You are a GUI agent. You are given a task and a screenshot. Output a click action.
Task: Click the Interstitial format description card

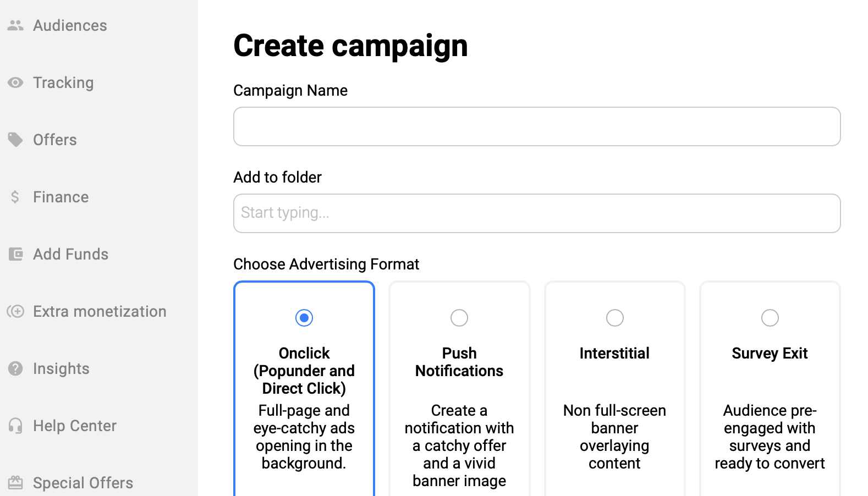pos(614,429)
